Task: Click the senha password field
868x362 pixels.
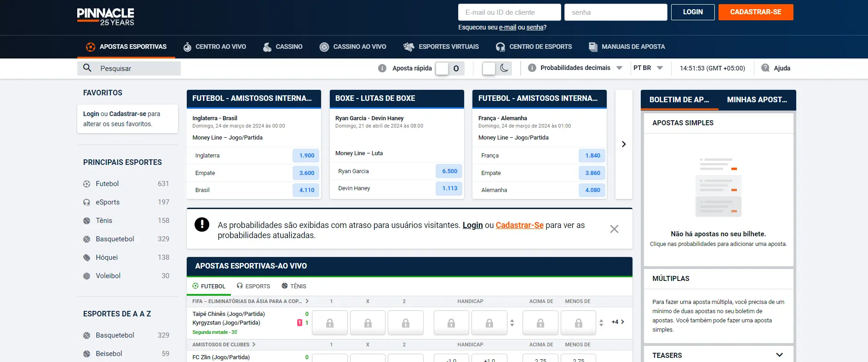Action: point(615,12)
